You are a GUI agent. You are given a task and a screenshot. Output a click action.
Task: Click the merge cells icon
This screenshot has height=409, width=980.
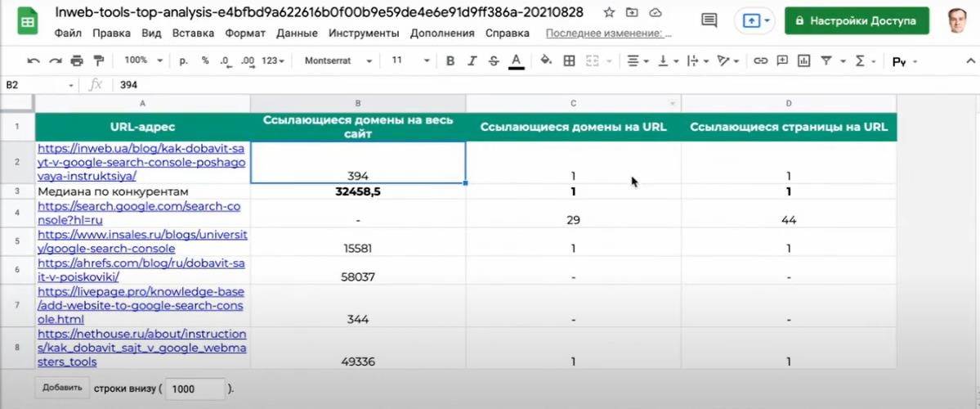click(x=591, y=61)
